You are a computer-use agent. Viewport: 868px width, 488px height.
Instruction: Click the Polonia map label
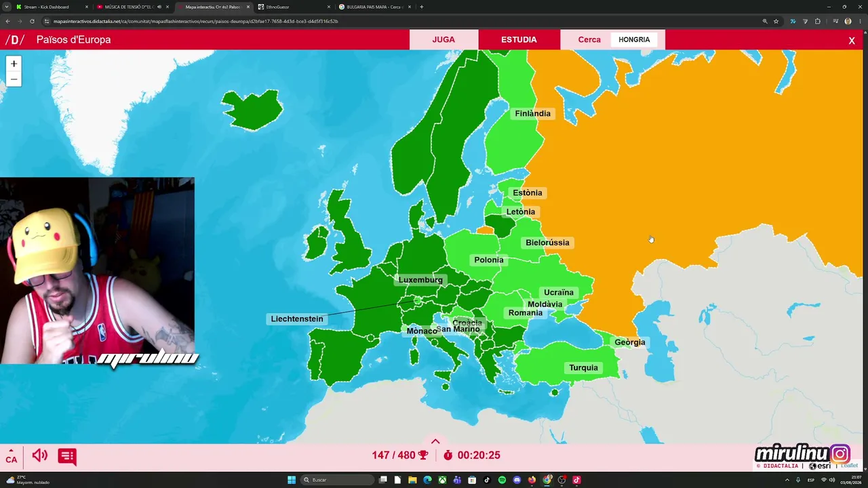click(x=489, y=260)
